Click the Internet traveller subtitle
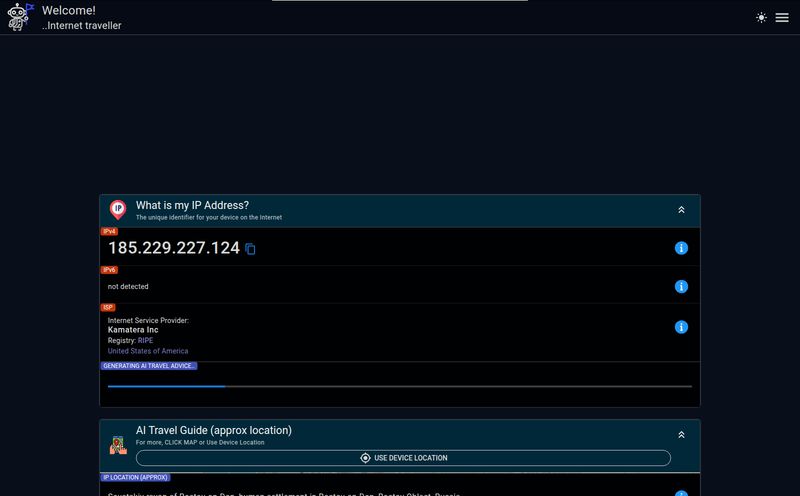 [82, 26]
